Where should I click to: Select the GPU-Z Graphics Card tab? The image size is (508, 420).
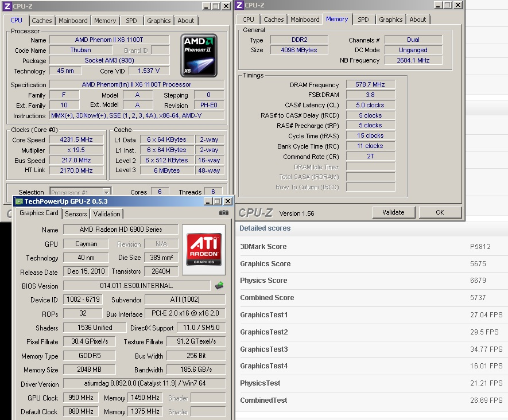pyautogui.click(x=39, y=213)
